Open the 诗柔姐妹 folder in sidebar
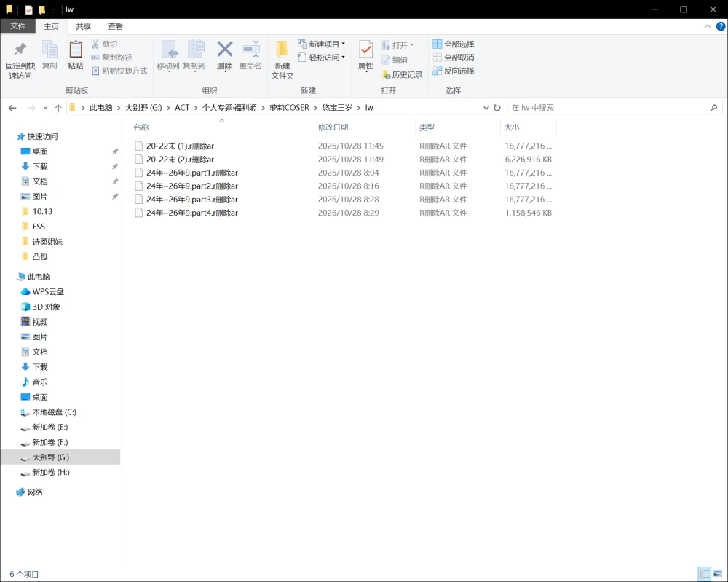The width and height of the screenshot is (728, 582). point(41,242)
